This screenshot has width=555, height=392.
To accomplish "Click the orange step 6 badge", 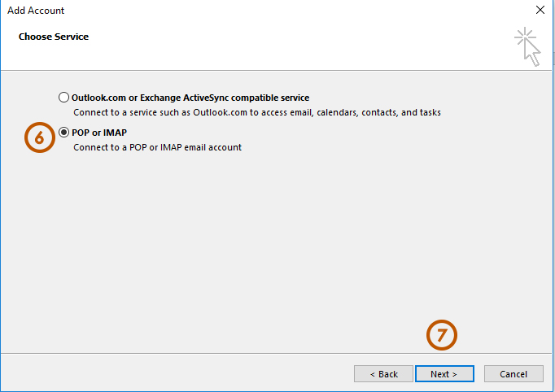I will (38, 137).
